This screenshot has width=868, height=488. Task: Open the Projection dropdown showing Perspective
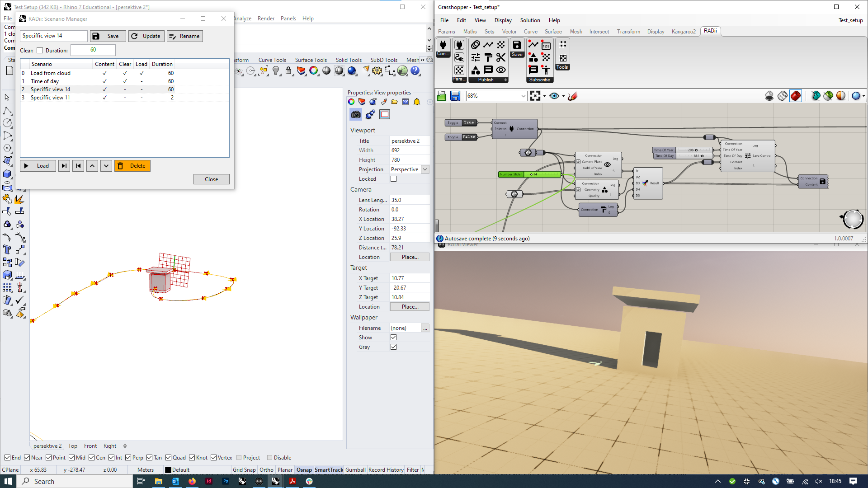click(x=425, y=169)
